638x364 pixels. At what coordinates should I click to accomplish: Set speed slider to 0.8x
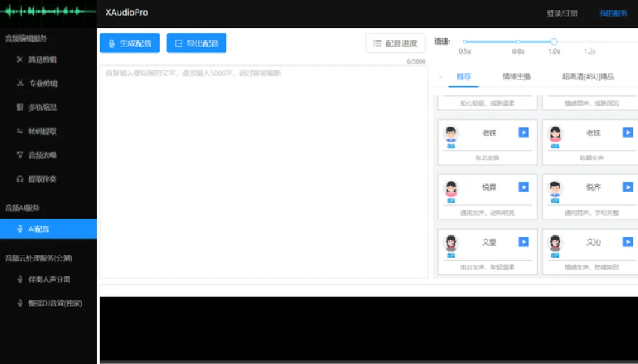tap(518, 43)
